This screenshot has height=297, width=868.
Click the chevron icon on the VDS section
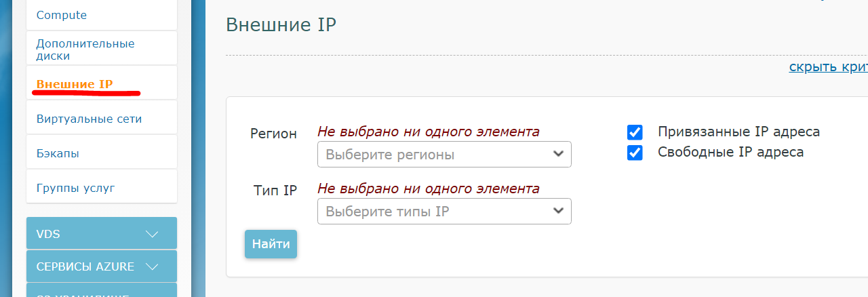click(x=152, y=234)
